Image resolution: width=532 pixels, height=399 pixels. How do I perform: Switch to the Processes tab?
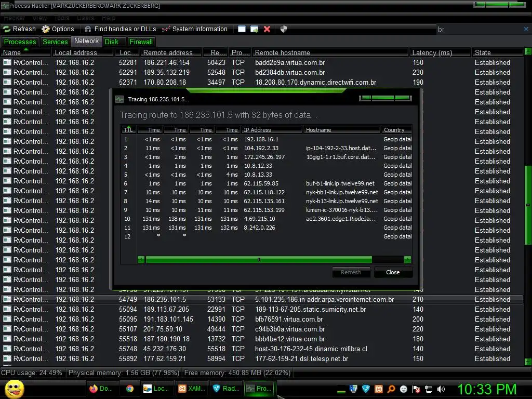click(x=20, y=42)
